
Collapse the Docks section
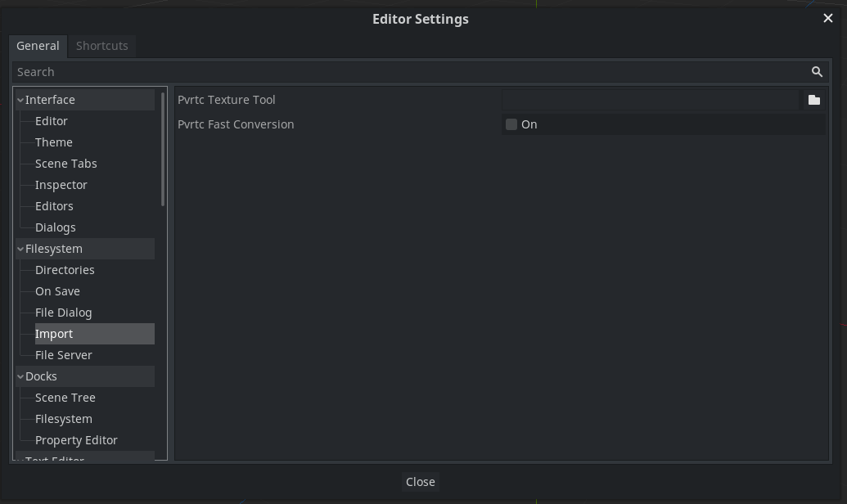(x=20, y=376)
